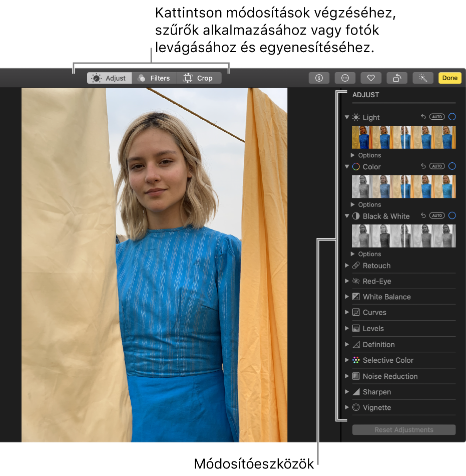Click the White Balance icon
The image size is (466, 476).
coord(356,297)
